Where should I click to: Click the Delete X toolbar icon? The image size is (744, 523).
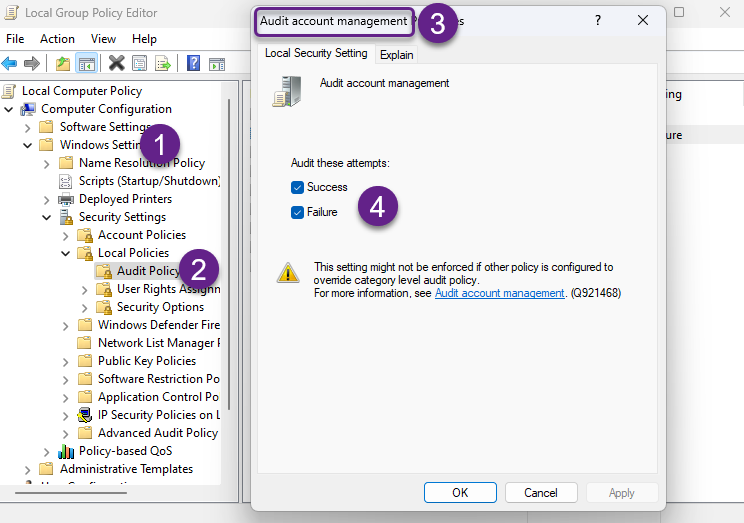[x=116, y=64]
